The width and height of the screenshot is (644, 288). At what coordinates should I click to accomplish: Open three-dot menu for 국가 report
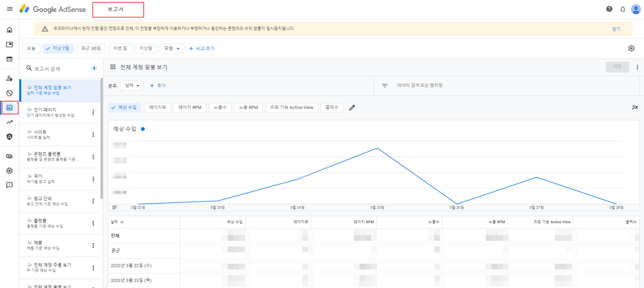tap(93, 179)
